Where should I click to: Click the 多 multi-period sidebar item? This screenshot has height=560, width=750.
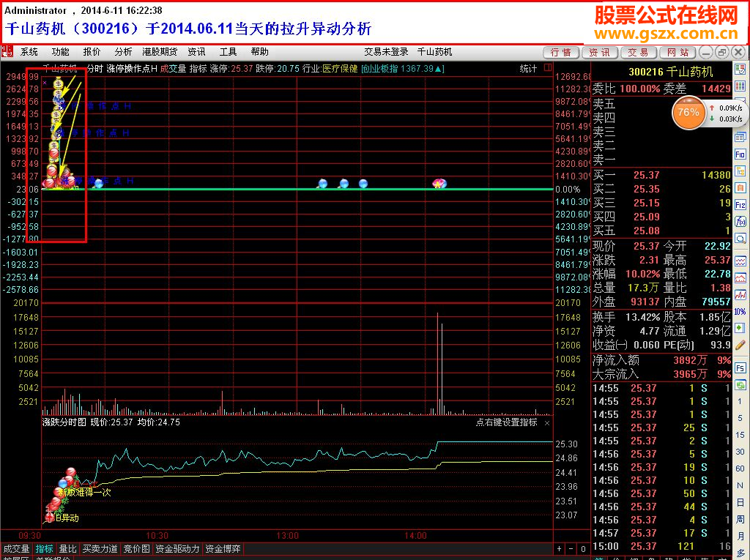tap(740, 553)
